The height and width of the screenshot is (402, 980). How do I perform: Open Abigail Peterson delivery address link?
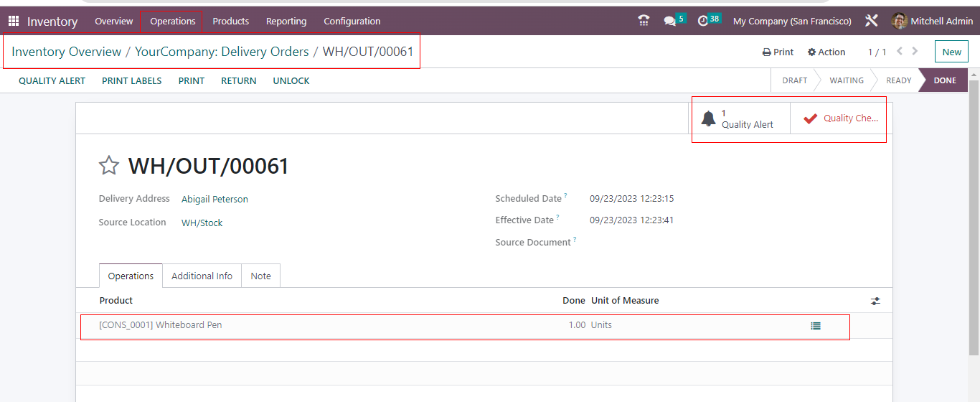[215, 200]
